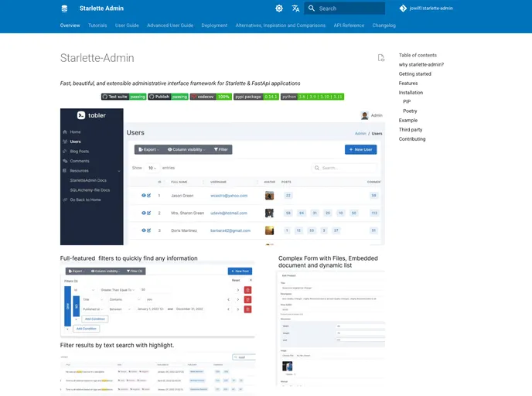Click the wcastro@yahoo.com username link
The image size is (532, 396).
pos(229,196)
